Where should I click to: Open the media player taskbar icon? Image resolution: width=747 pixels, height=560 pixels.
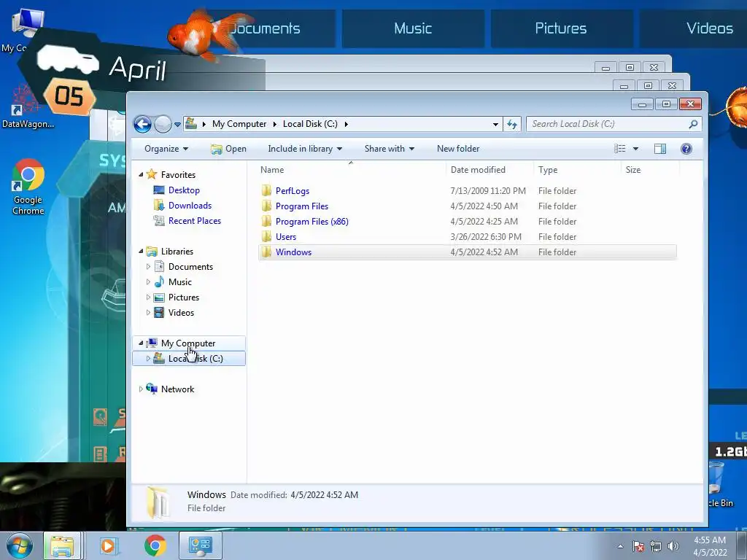tap(108, 545)
